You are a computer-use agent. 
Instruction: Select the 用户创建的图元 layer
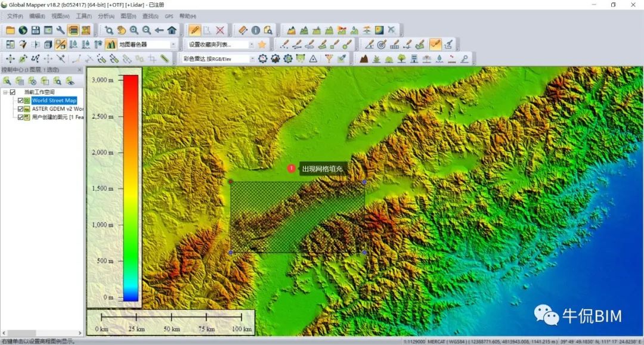point(57,117)
